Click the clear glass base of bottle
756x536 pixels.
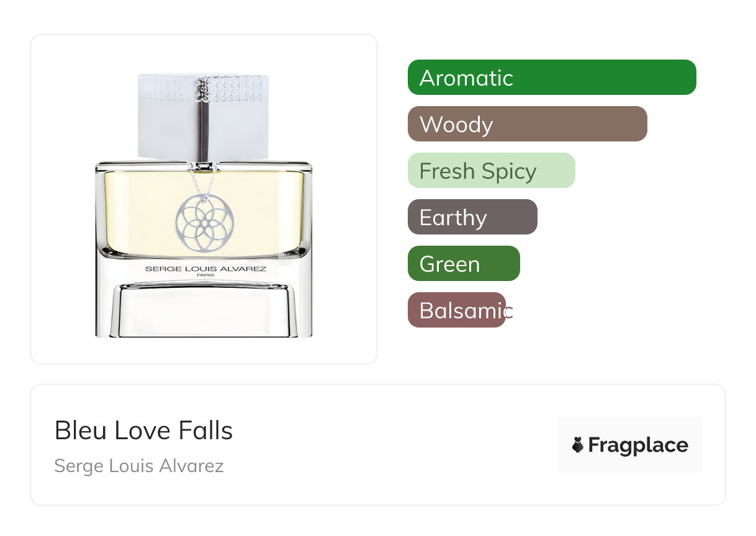[204, 310]
